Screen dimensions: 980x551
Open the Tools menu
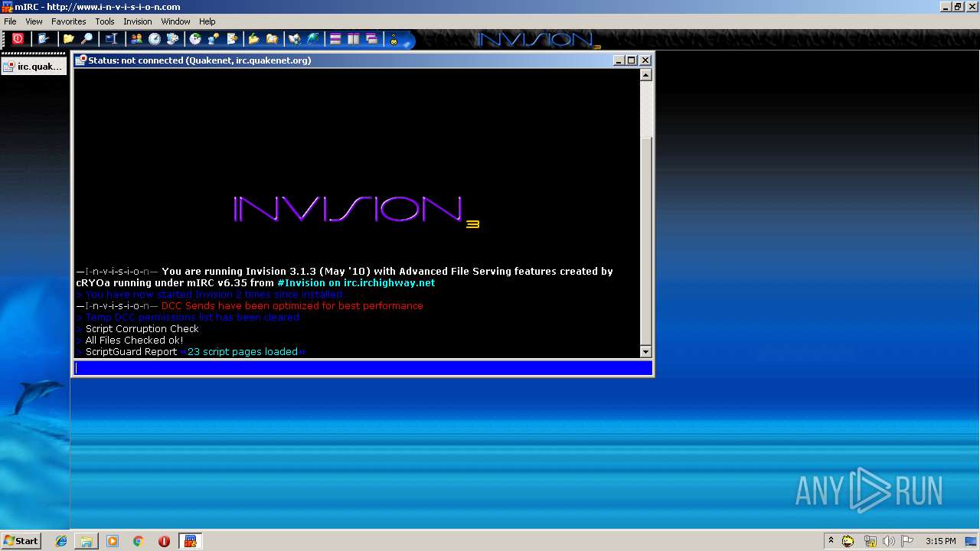tap(105, 21)
